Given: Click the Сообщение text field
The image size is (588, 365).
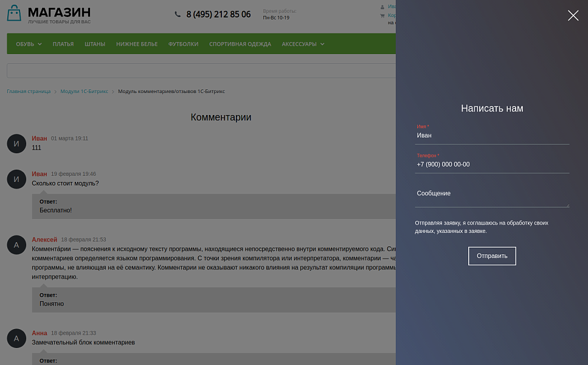Looking at the screenshot, I should (x=492, y=193).
